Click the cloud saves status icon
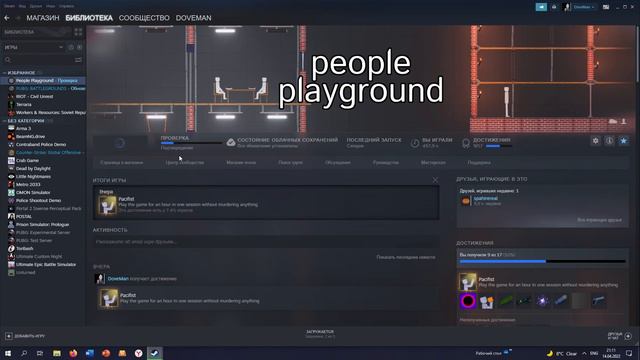 click(x=231, y=142)
